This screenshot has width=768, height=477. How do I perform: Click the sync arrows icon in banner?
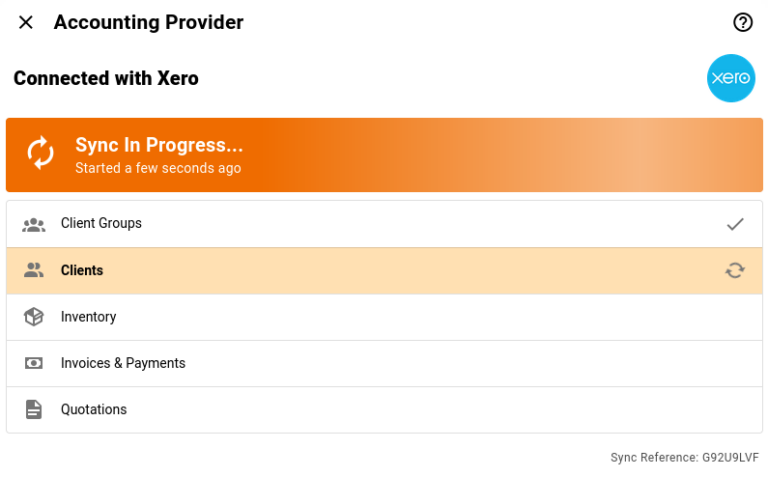pos(41,154)
